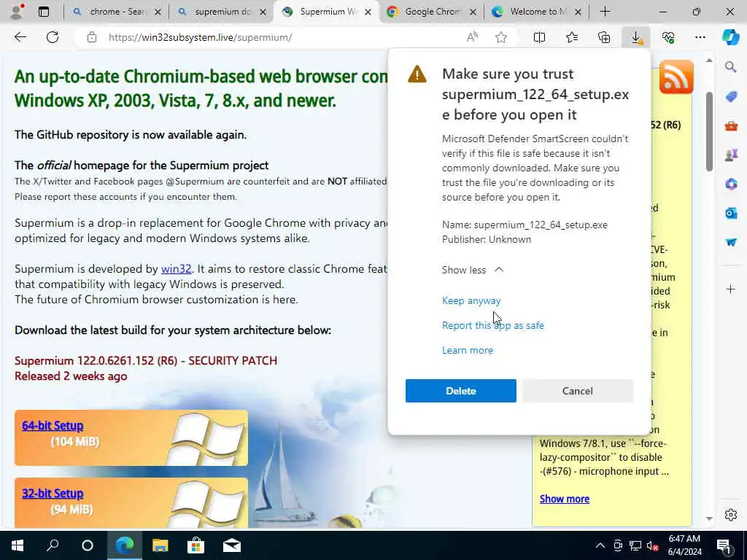This screenshot has height=560, width=747.
Task: Open a new tab with plus
Action: click(x=605, y=12)
